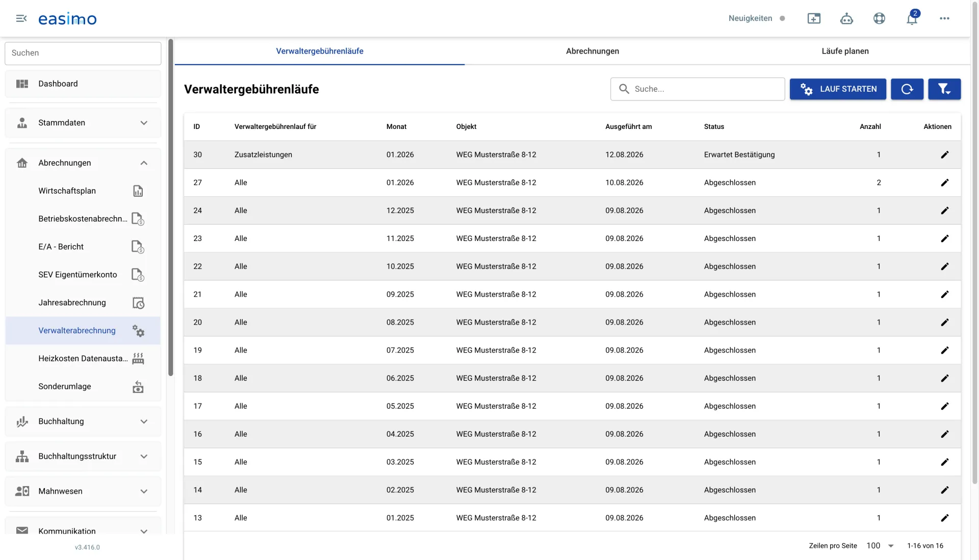Click the 12.08.2026 date cell
This screenshot has height=560, width=979.
coord(624,155)
